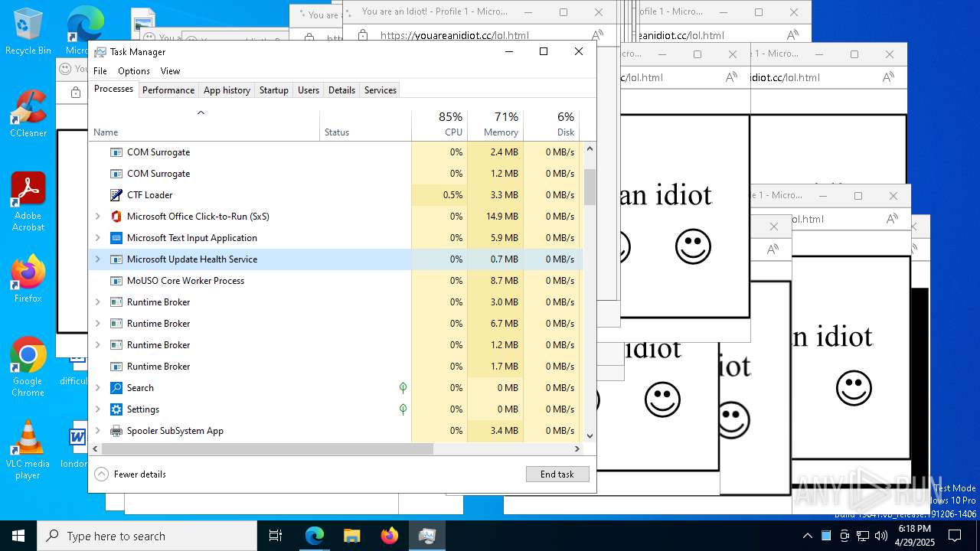
Task: Open Firefox from the taskbar
Action: [x=390, y=536]
